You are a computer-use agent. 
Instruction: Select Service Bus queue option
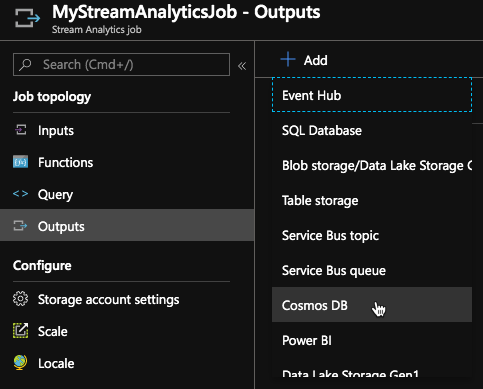[x=372, y=270]
